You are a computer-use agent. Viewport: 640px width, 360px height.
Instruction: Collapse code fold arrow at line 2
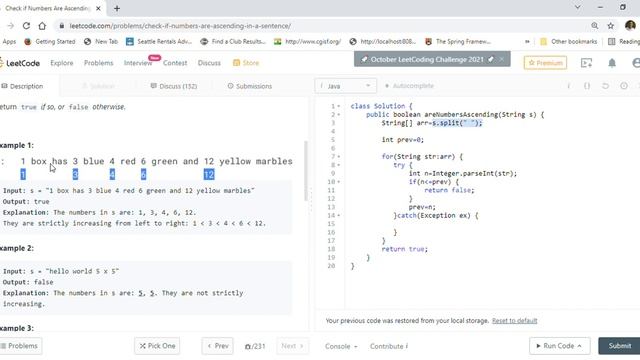[339, 115]
